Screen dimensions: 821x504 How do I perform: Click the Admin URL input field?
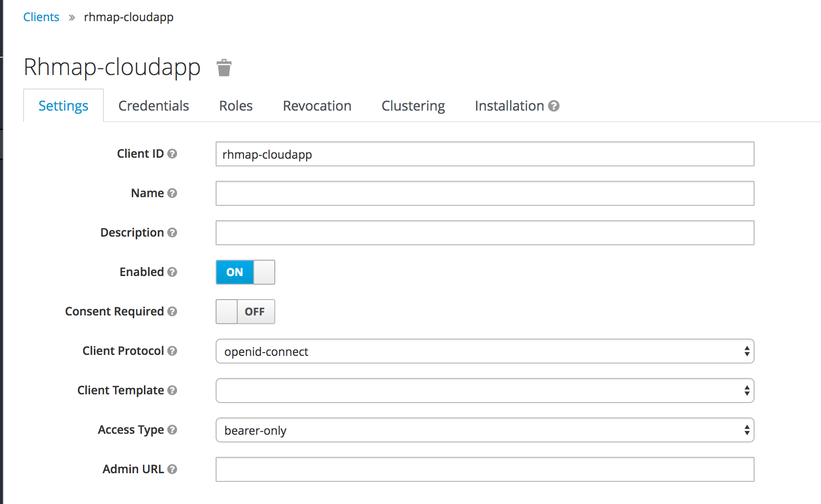pyautogui.click(x=485, y=469)
